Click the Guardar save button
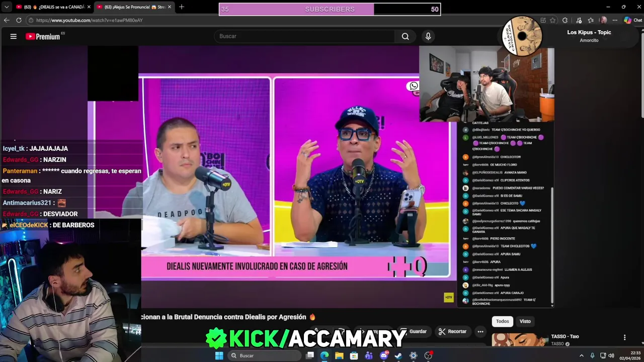The height and width of the screenshot is (362, 644). pyautogui.click(x=414, y=331)
